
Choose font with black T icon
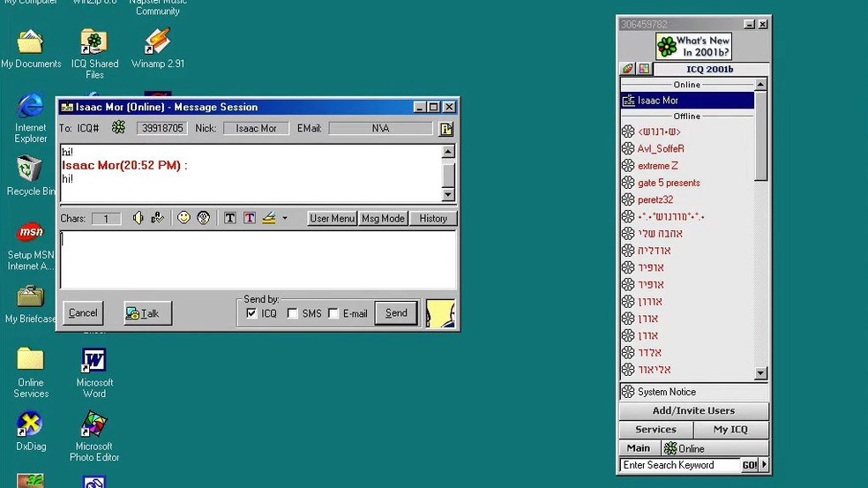(229, 218)
